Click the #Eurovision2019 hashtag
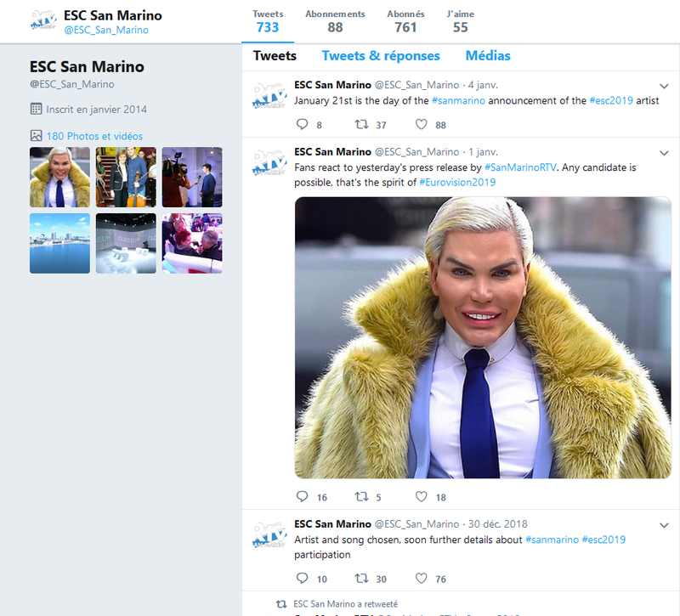The width and height of the screenshot is (680, 616). [457, 183]
